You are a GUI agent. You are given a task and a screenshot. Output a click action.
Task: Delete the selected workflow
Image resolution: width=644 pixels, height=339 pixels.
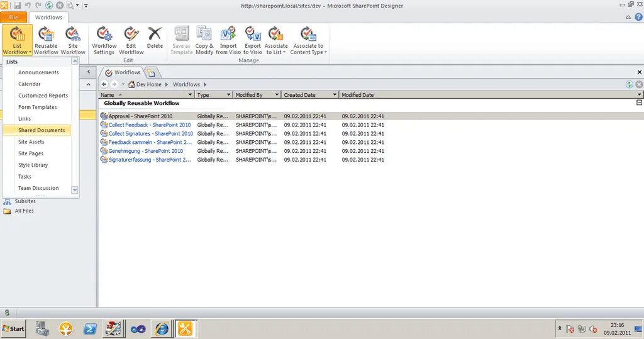click(x=155, y=38)
